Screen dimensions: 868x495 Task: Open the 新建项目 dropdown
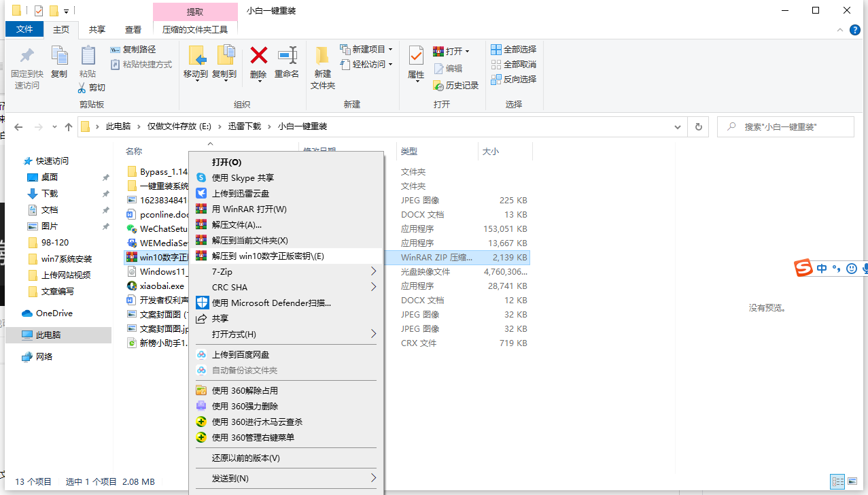(367, 49)
